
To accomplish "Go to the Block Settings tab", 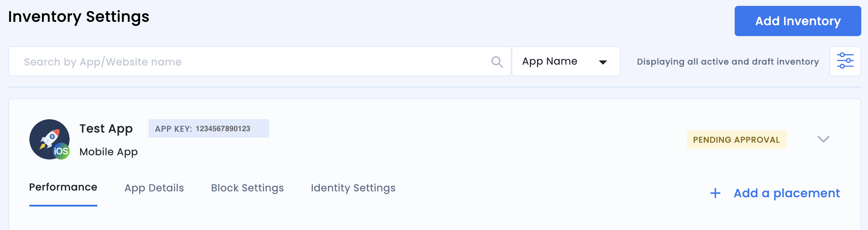I will pyautogui.click(x=247, y=188).
